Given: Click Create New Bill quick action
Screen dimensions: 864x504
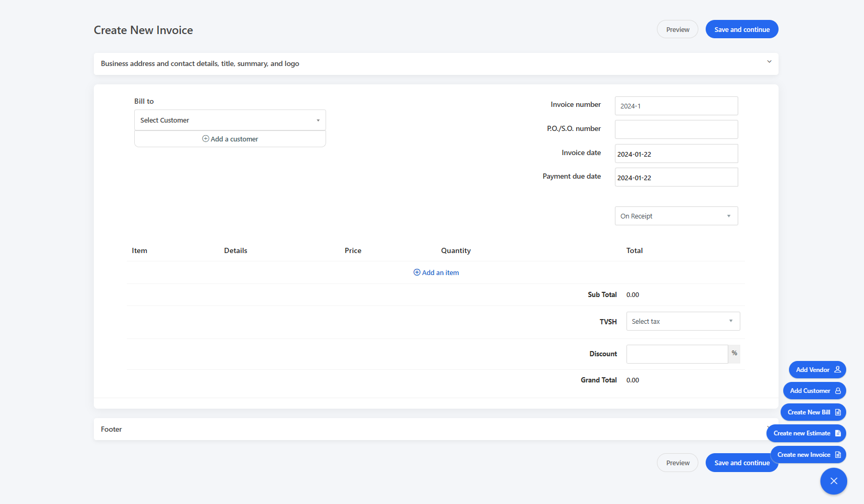Looking at the screenshot, I should (x=813, y=412).
